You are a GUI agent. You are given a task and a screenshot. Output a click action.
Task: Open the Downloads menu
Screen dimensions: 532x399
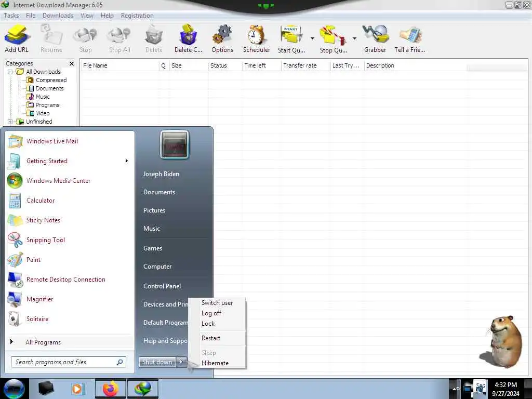click(x=58, y=16)
